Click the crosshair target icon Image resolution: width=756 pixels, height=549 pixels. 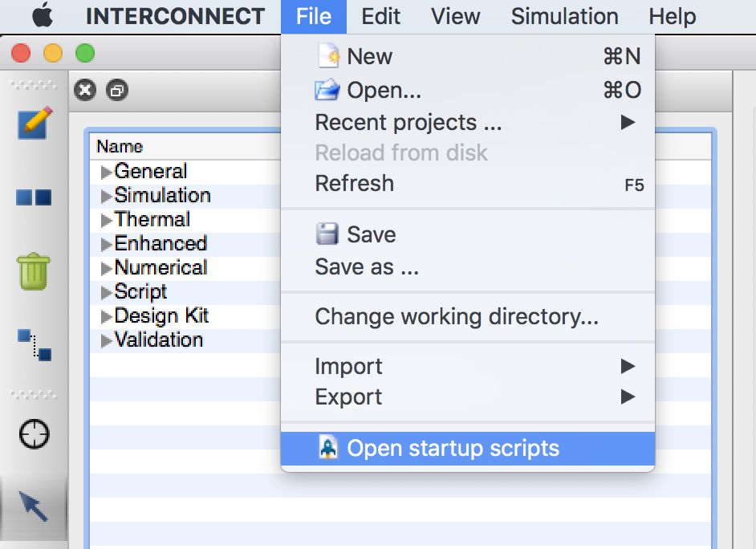[x=34, y=434]
